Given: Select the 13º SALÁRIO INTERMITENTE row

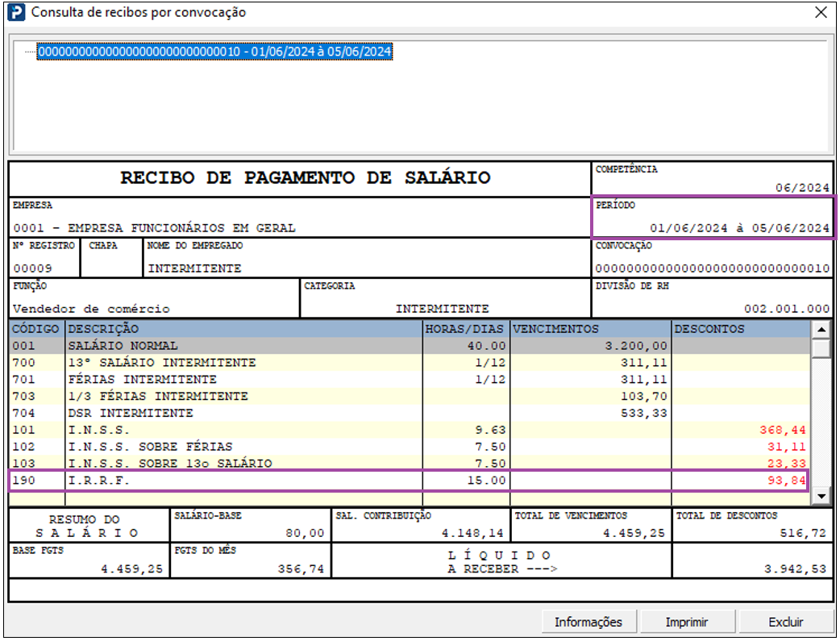Looking at the screenshot, I should (410, 363).
